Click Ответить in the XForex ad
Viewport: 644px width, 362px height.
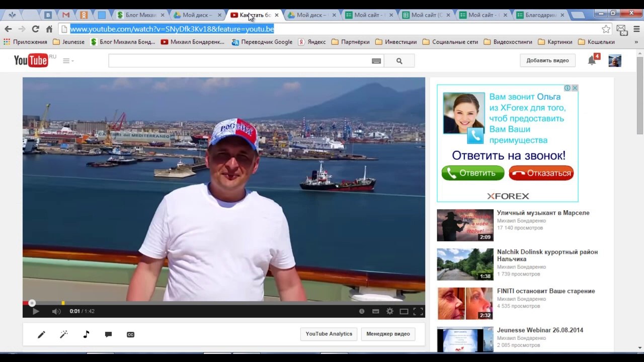coord(473,173)
